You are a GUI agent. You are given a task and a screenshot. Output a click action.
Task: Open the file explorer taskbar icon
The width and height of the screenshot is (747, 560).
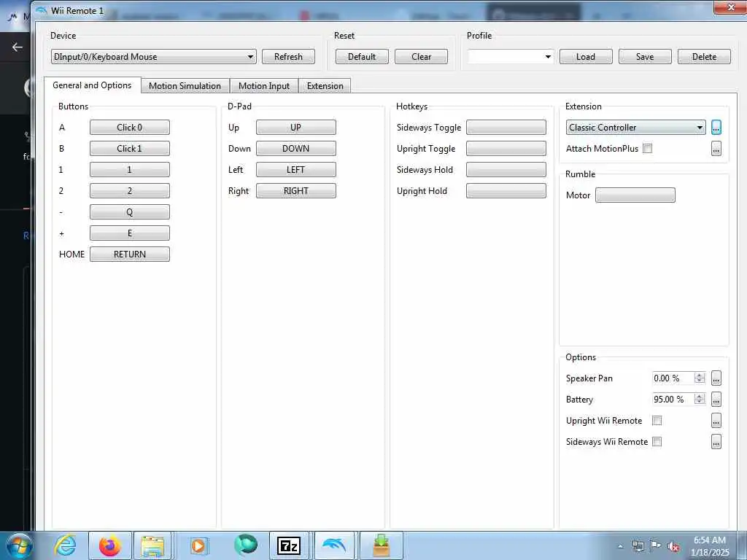point(152,545)
